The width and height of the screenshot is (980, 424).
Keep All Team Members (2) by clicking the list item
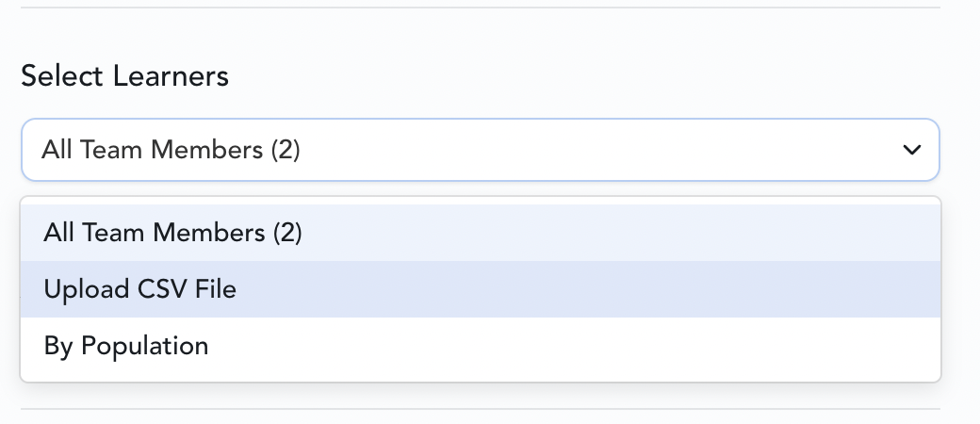coord(172,233)
